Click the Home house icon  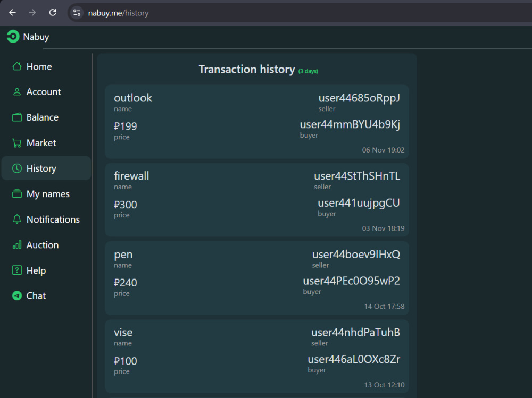[17, 66]
